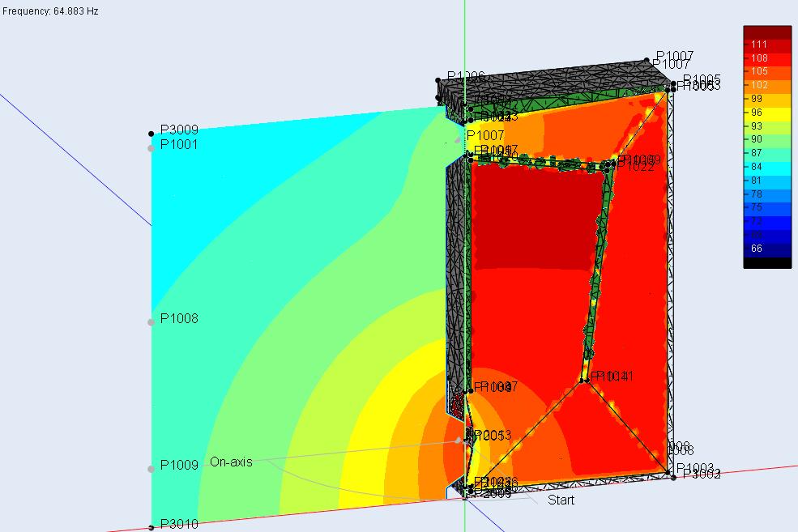Click the P1008 point label
798x532 pixels.
[178, 318]
